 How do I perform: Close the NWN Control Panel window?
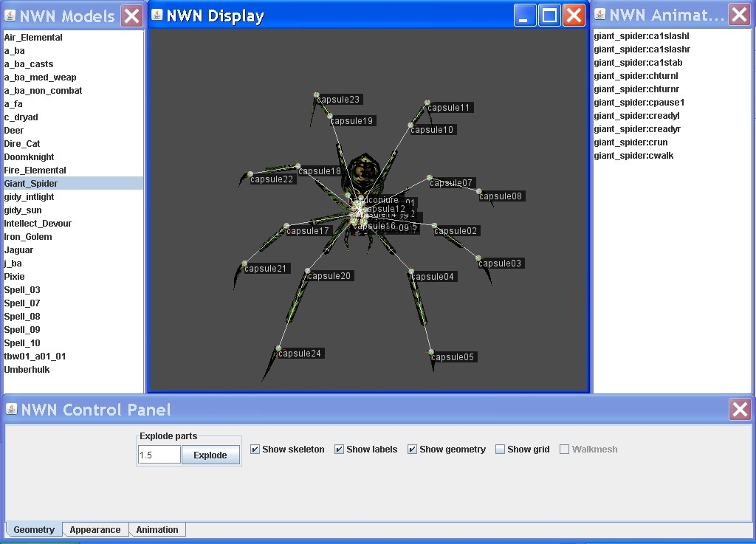pyautogui.click(x=740, y=410)
